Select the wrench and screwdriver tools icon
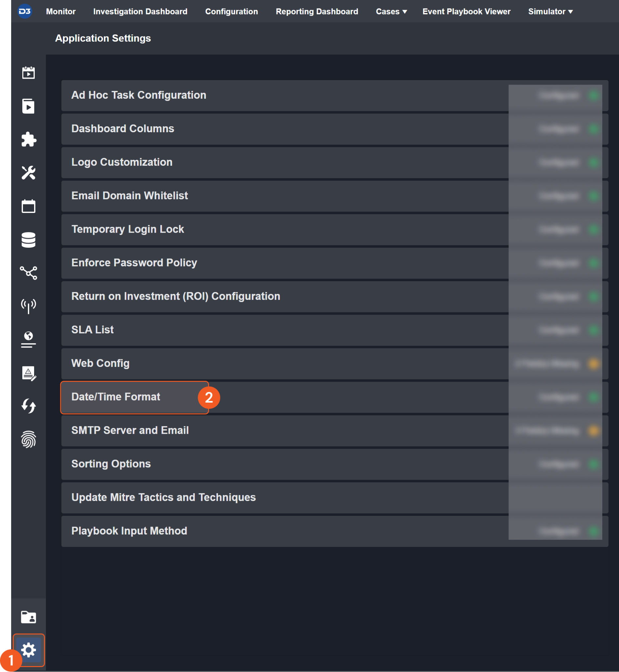Screen dimensions: 619x672 29,173
